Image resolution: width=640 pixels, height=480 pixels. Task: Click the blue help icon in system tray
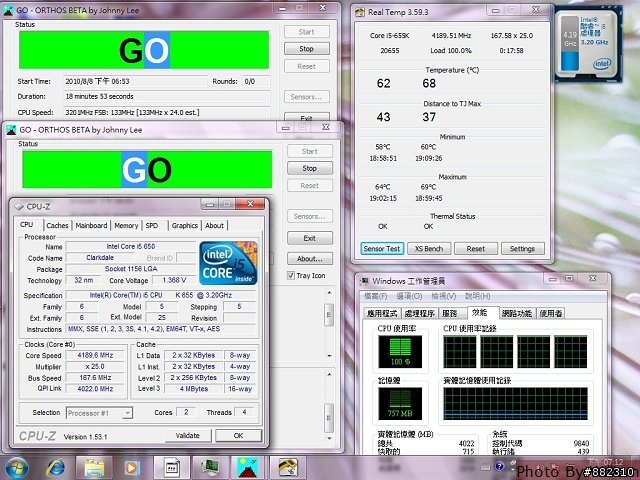[499, 466]
